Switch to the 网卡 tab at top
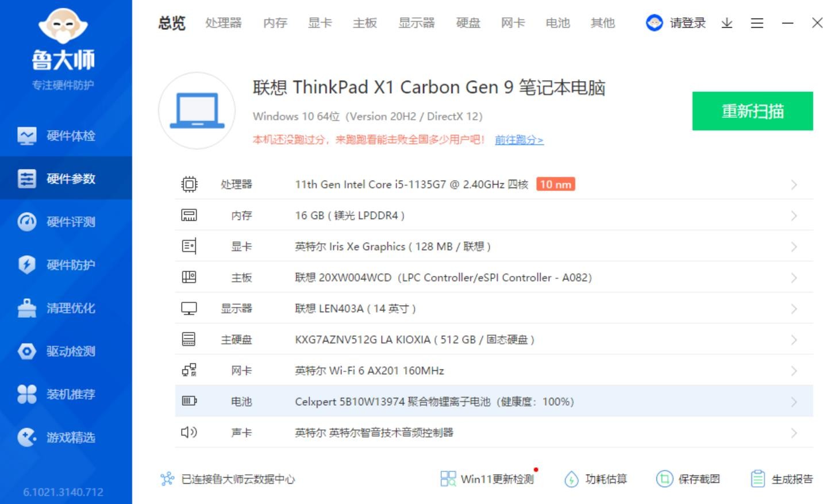 513,23
